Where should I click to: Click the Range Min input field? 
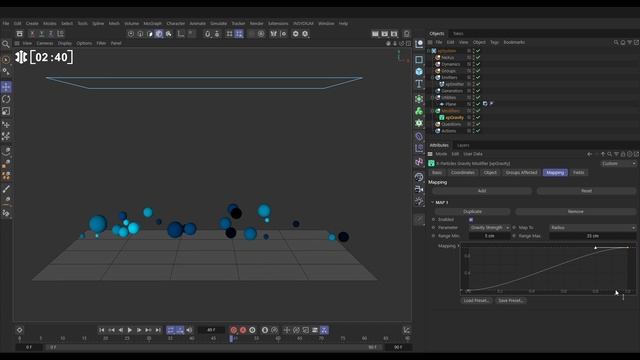click(489, 236)
